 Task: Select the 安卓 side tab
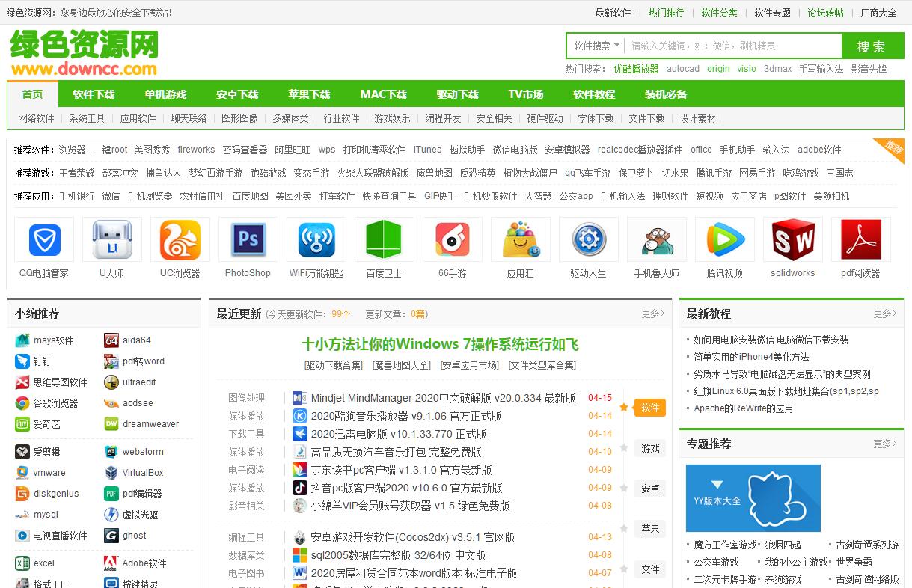(650, 489)
